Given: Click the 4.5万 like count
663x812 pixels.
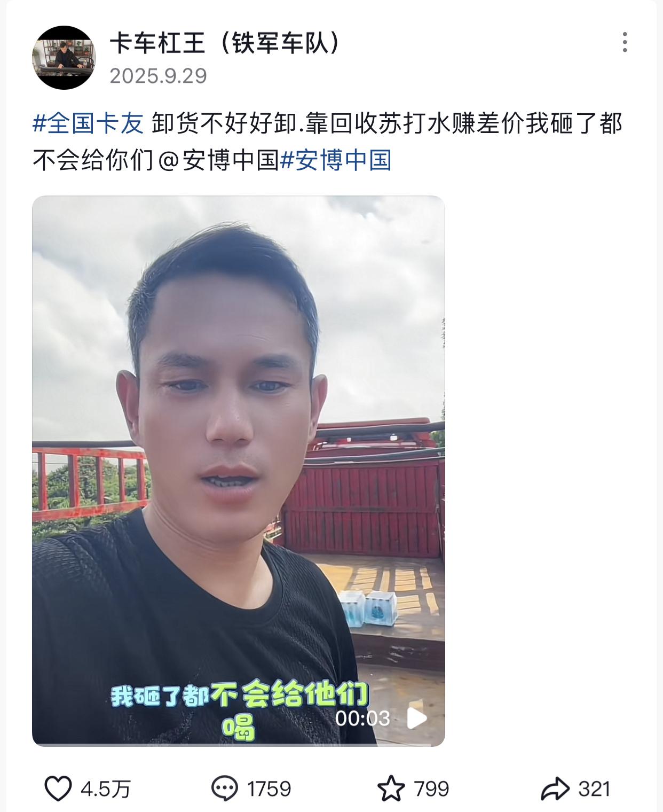Looking at the screenshot, I should pyautogui.click(x=106, y=788).
